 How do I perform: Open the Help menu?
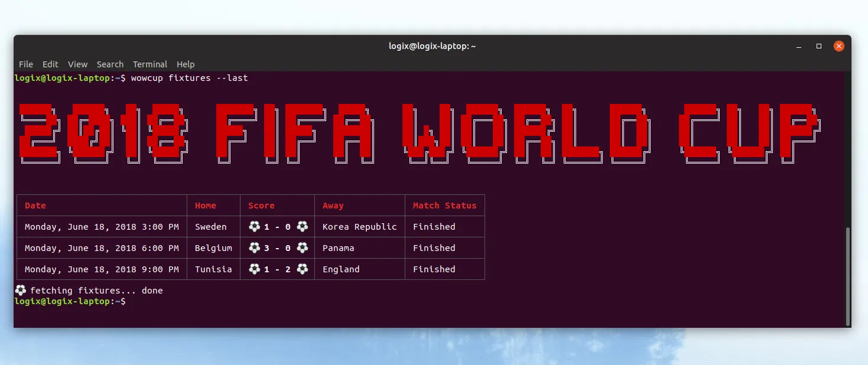pos(186,64)
